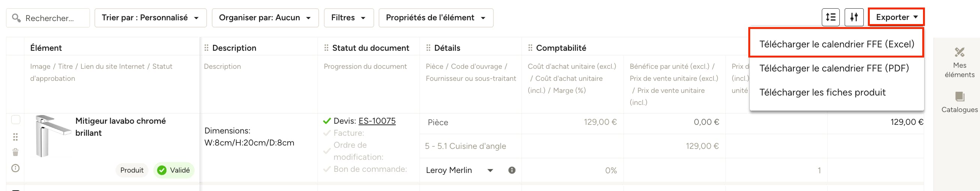This screenshot has width=980, height=191.
Task: Click the info icon under the trash icon
Action: tap(15, 168)
